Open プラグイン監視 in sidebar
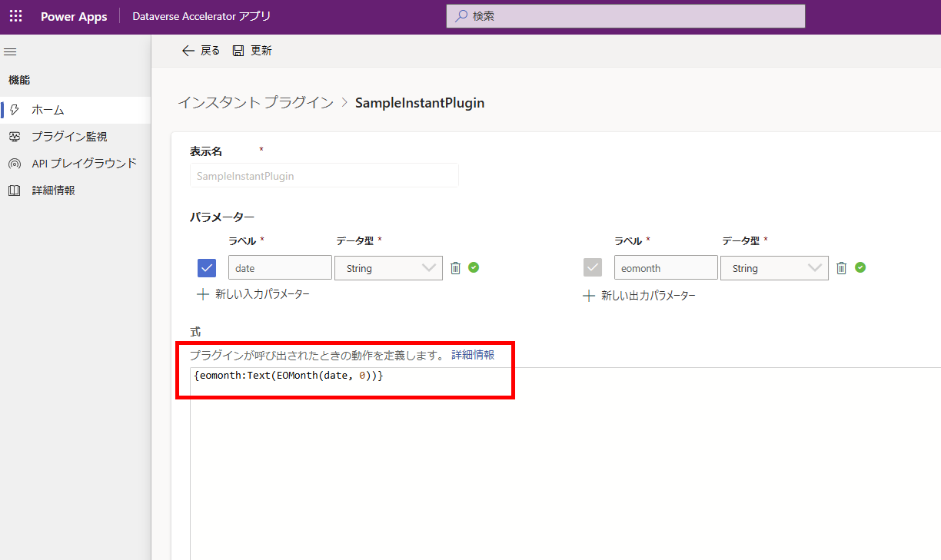 (75, 137)
